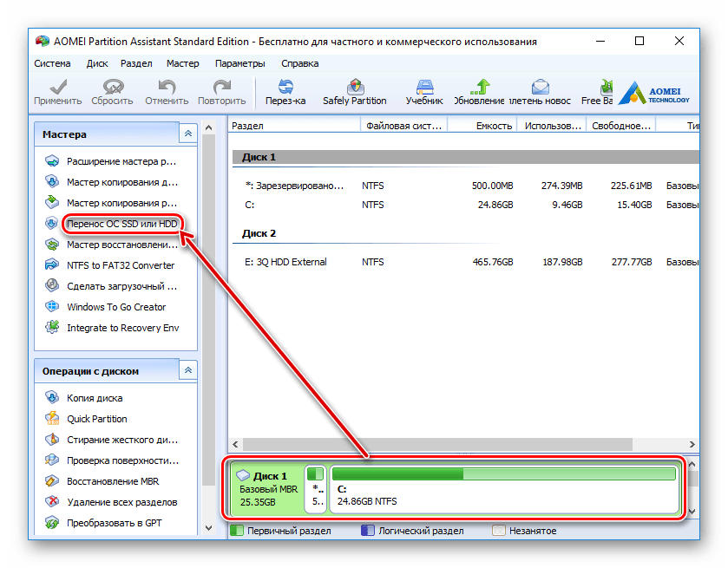Select the C: partition row in list
728x568 pixels.
(466, 205)
